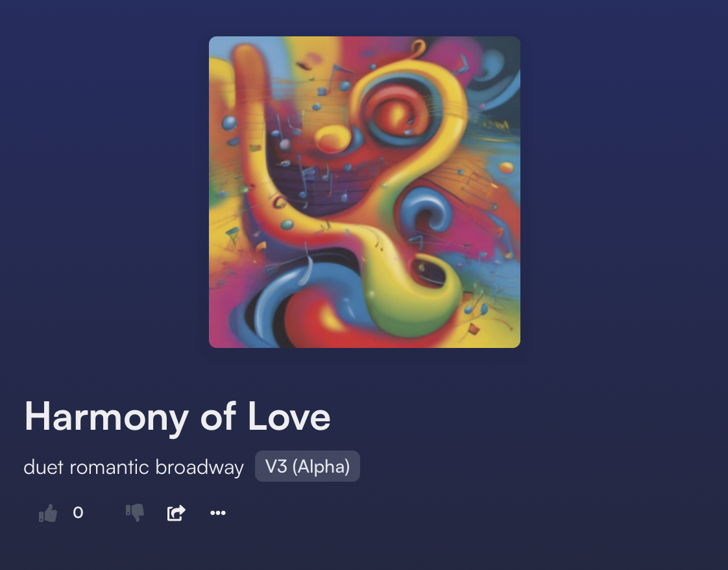
Task: Dislike the song with thumbs down icon
Action: click(135, 513)
